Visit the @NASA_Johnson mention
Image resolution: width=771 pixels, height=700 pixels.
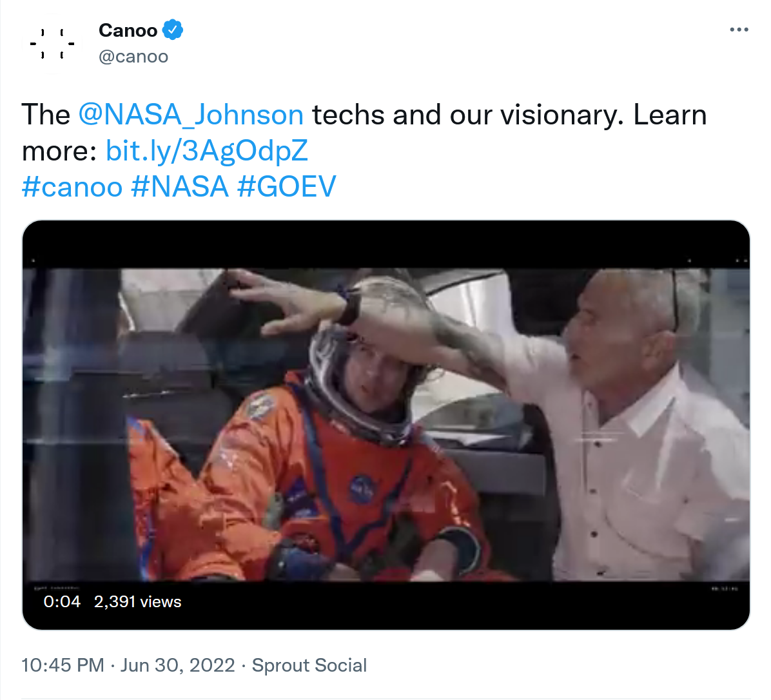point(191,115)
